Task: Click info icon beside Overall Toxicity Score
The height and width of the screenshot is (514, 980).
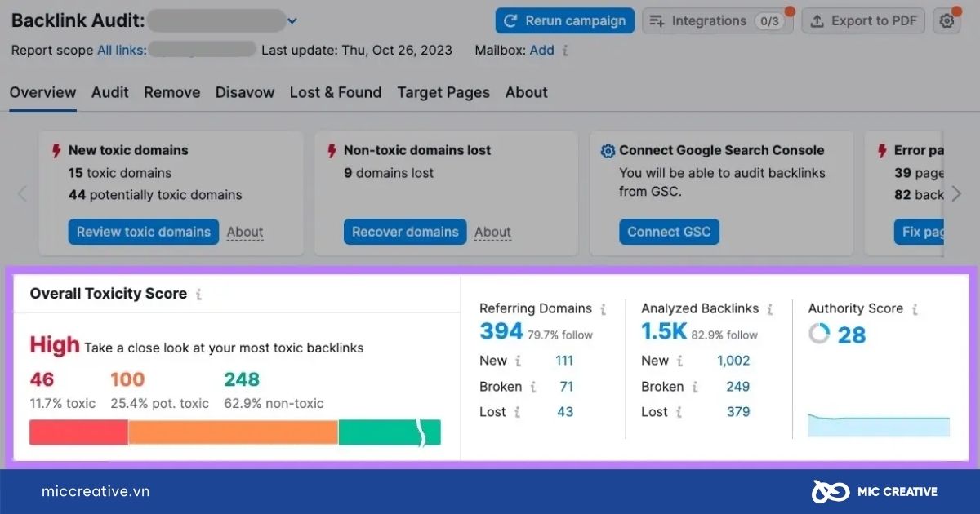Action: click(198, 295)
